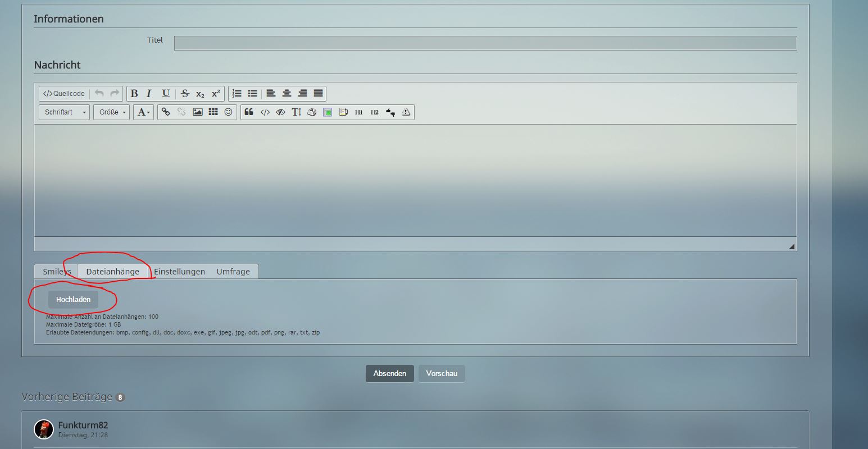The image size is (868, 449).
Task: Insert a table using grid icon
Action: [x=213, y=112]
